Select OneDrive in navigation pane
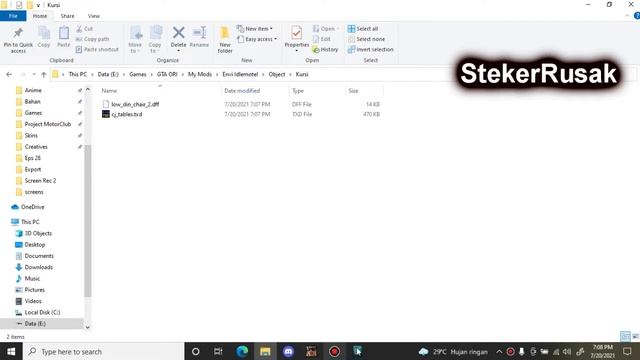This screenshot has width=640, height=360. point(32,207)
